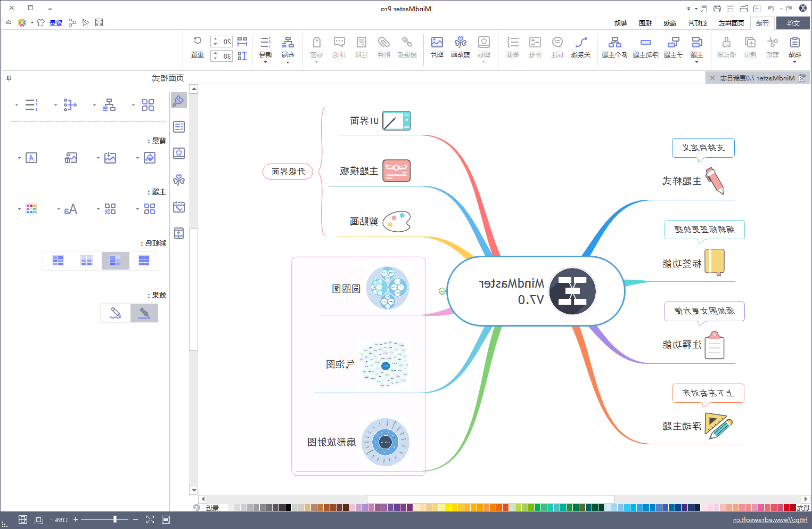This screenshot has width=812, height=529.
Task: Click the zoom slider handle
Action: tap(115, 519)
